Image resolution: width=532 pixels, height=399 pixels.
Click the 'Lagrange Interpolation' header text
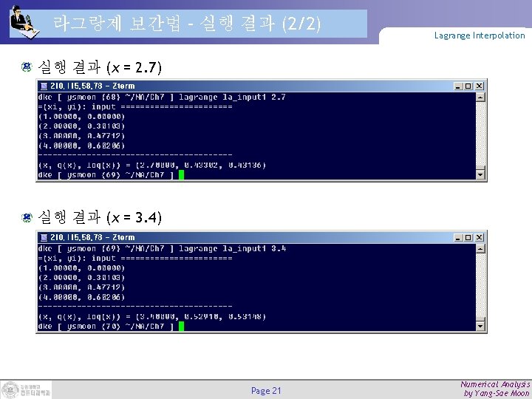[480, 35]
